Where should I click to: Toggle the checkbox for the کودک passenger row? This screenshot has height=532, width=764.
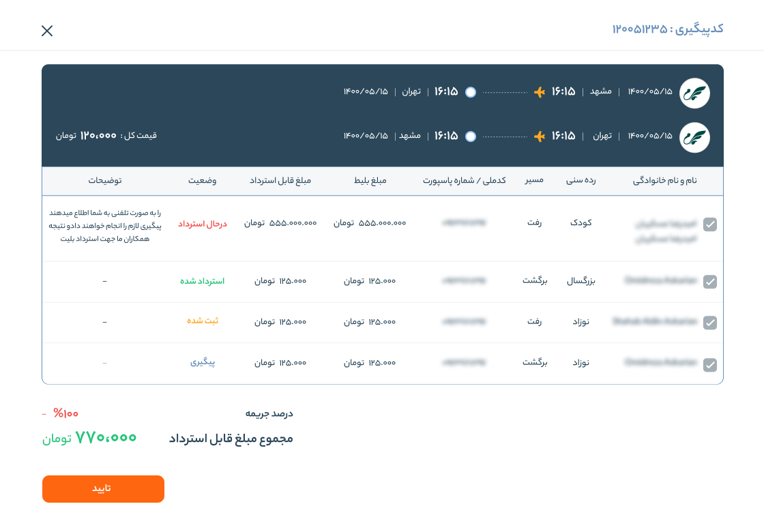pos(710,224)
